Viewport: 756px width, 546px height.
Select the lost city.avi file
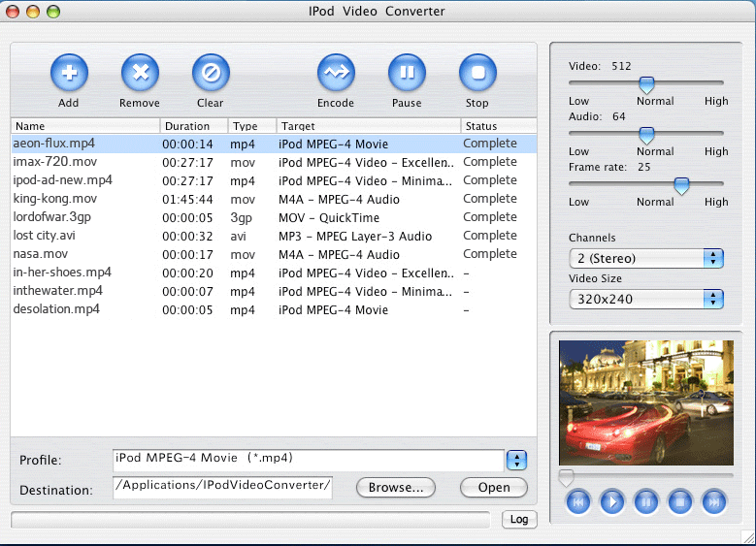(44, 235)
